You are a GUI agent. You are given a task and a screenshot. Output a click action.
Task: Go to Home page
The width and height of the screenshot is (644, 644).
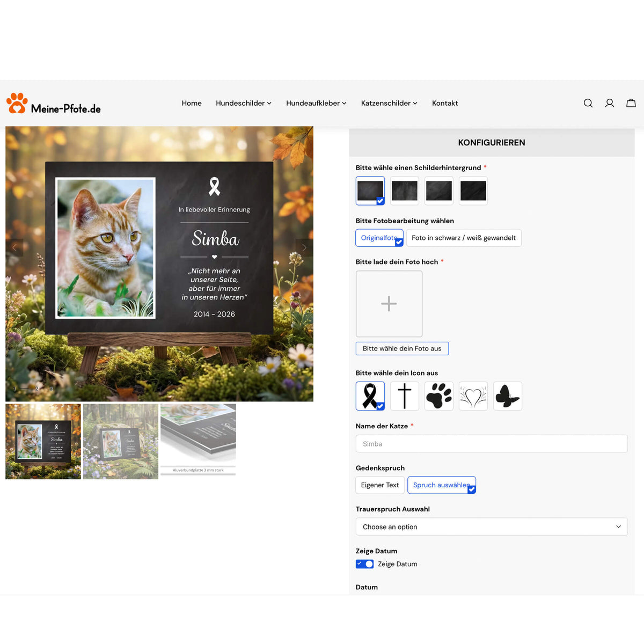pos(192,103)
